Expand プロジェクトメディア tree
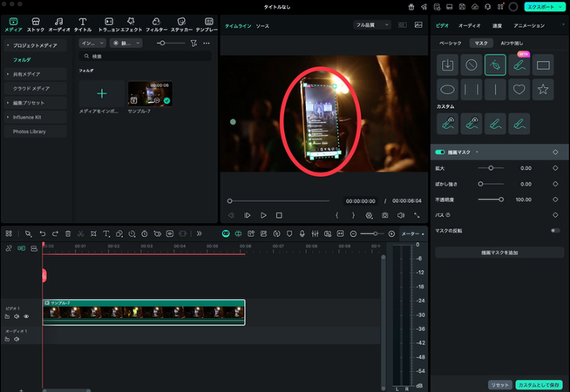The height and width of the screenshot is (392, 570). click(x=8, y=45)
